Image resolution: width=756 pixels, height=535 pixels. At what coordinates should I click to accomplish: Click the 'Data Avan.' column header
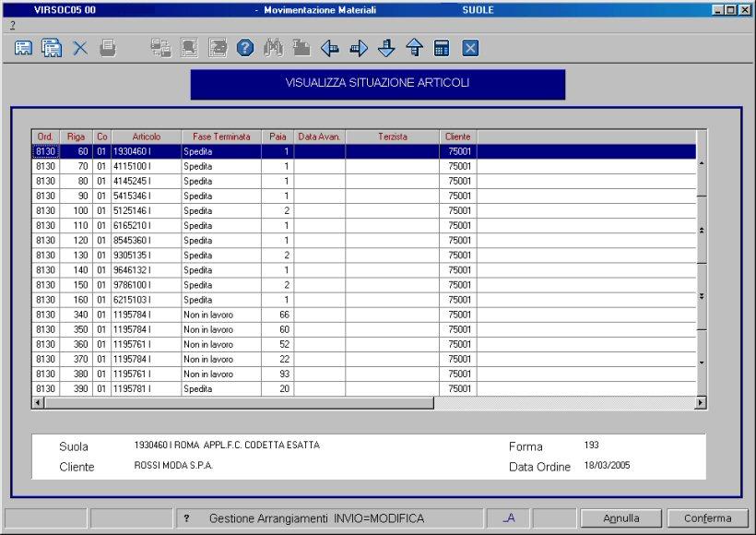coord(319,137)
